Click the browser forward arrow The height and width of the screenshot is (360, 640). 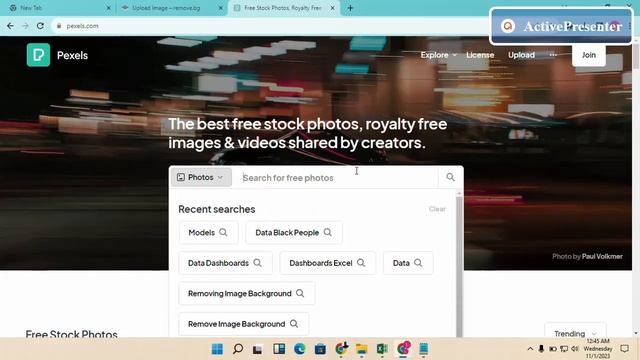point(25,26)
